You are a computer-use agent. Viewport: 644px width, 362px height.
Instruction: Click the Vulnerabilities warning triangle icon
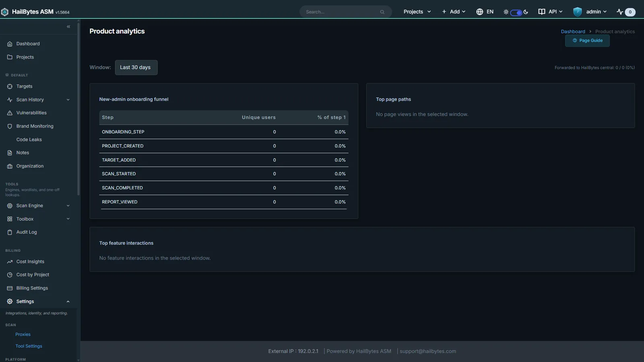coord(10,113)
